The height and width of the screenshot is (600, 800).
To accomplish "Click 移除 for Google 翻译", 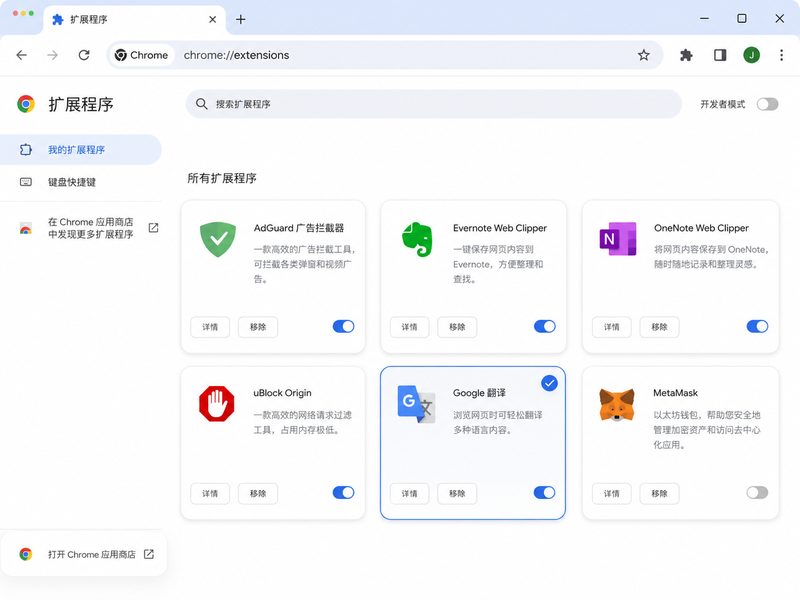I will coord(457,493).
